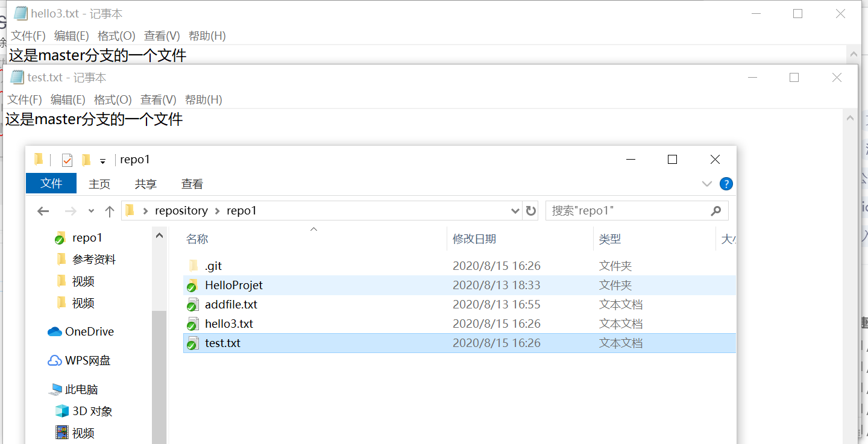Maximize the repo1 Explorer window
This screenshot has width=868, height=444.
(x=673, y=160)
